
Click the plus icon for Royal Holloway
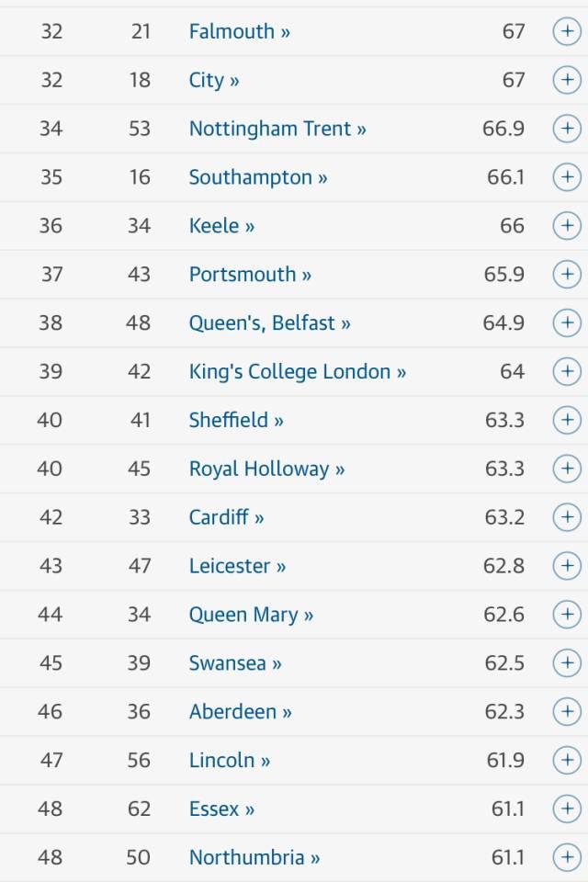[566, 469]
